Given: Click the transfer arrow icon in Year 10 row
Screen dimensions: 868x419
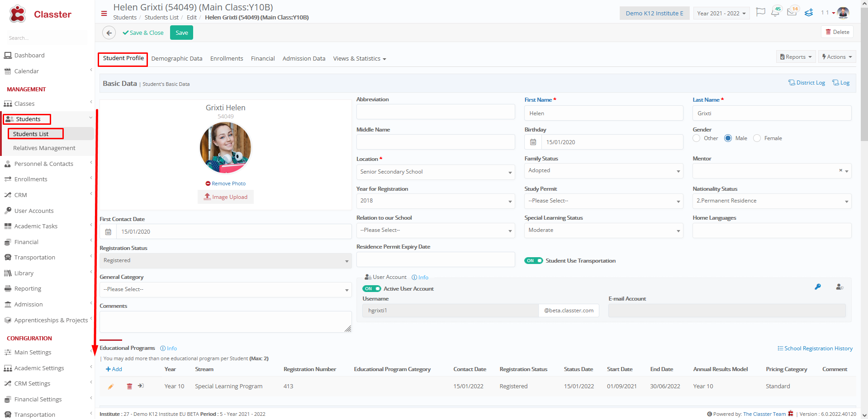Looking at the screenshot, I should pyautogui.click(x=141, y=386).
